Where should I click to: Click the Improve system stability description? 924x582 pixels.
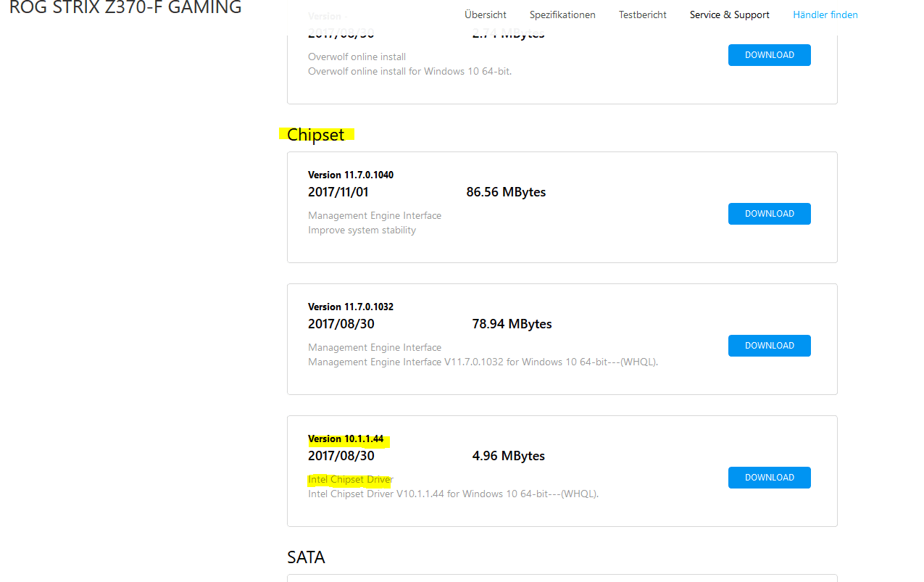362,230
